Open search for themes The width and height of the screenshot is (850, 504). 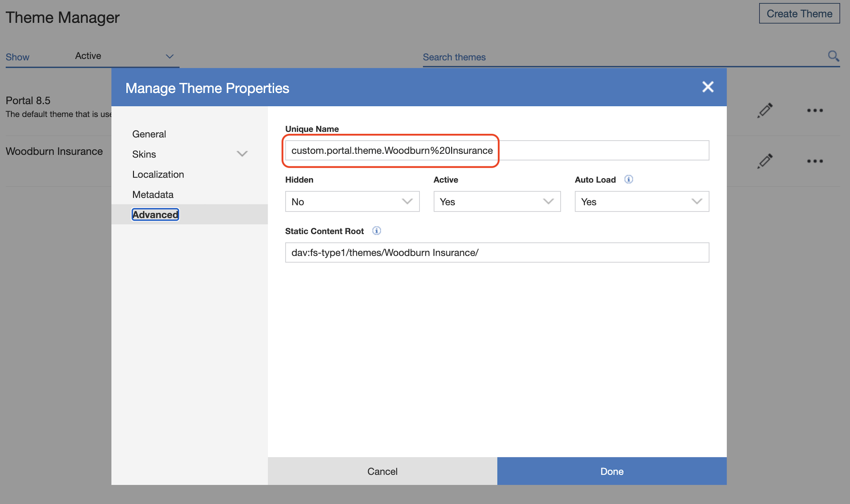tap(833, 56)
